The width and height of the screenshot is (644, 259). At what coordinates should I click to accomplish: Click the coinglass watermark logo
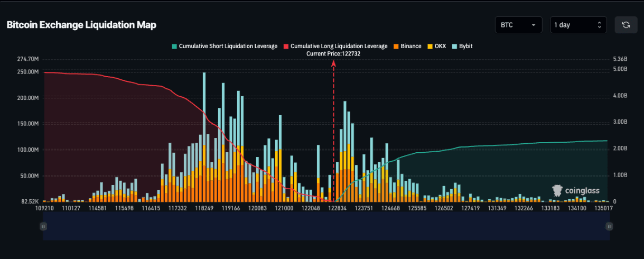point(576,190)
